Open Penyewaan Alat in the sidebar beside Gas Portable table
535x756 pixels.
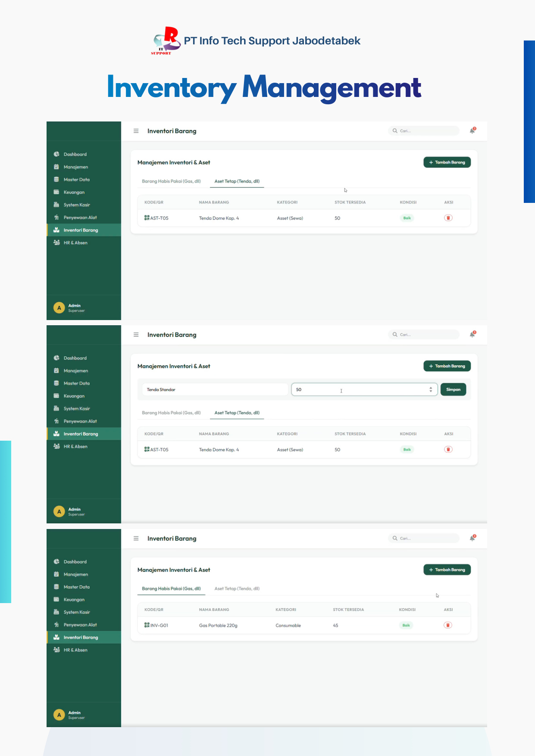[x=80, y=625]
